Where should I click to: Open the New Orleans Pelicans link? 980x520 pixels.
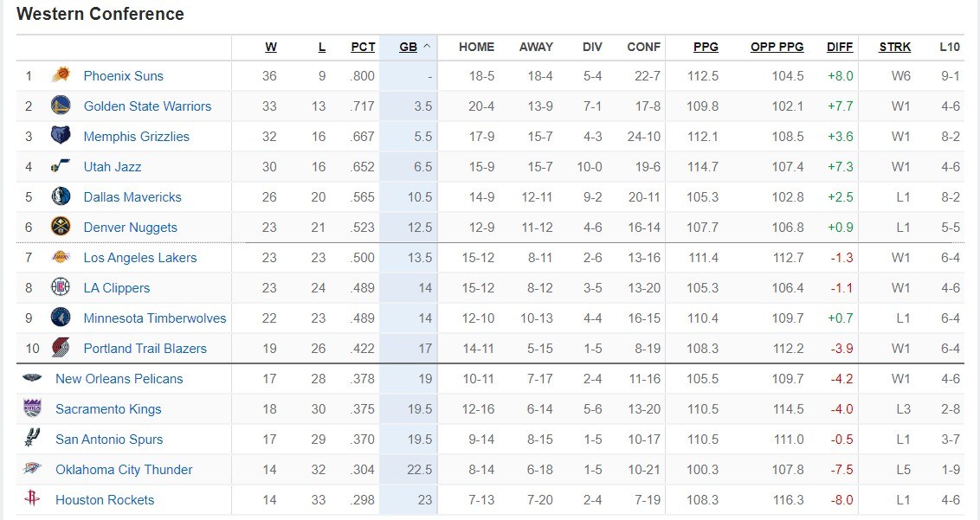[119, 379]
